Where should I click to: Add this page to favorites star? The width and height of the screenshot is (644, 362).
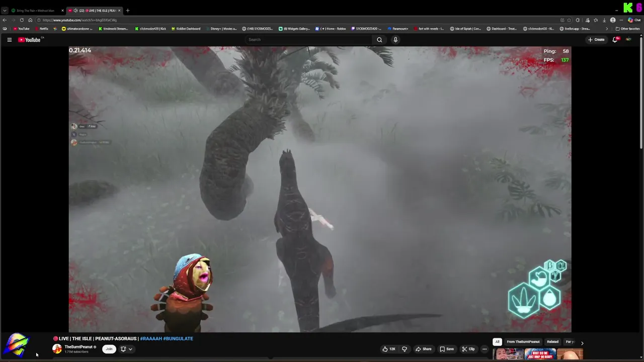[x=570, y=20]
